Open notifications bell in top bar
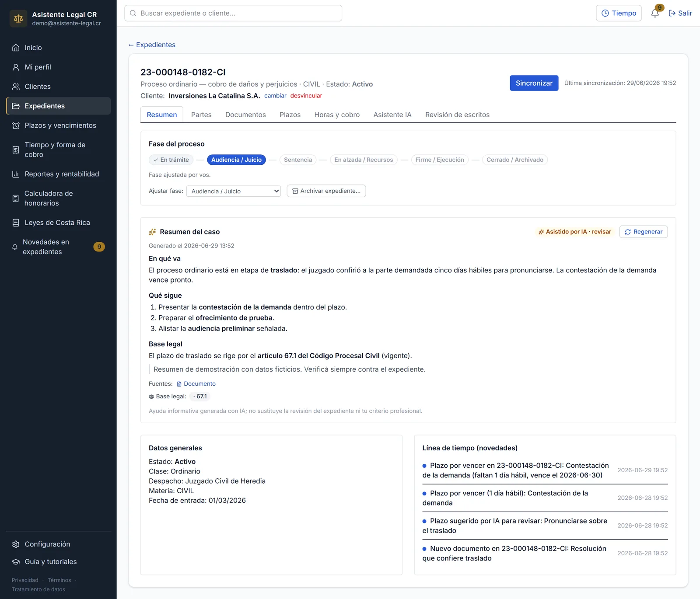Screen dimensions: 700x599 tap(655, 13)
